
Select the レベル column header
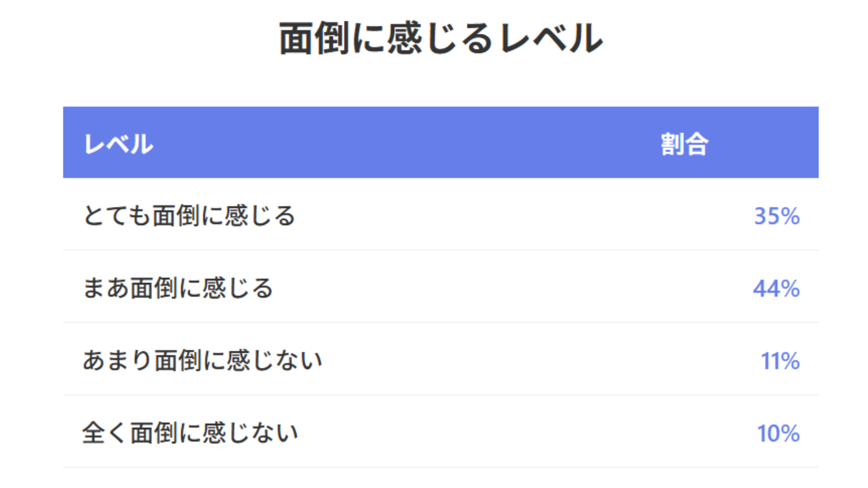click(119, 144)
